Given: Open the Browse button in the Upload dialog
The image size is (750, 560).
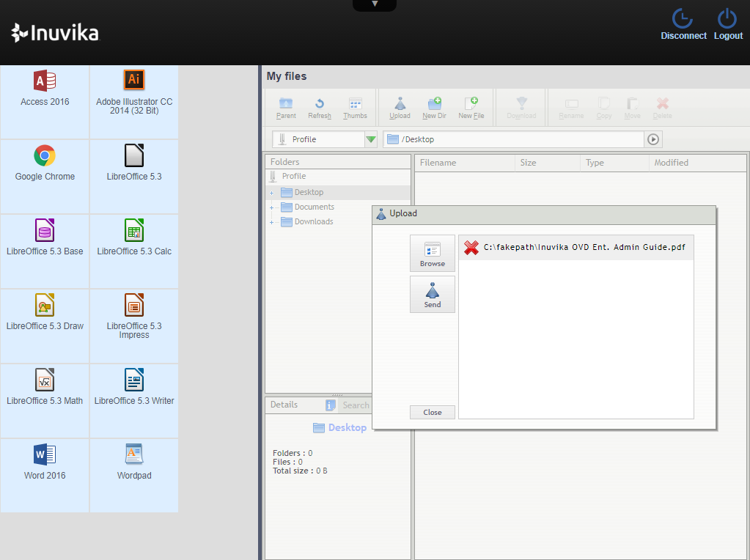Looking at the screenshot, I should click(432, 253).
